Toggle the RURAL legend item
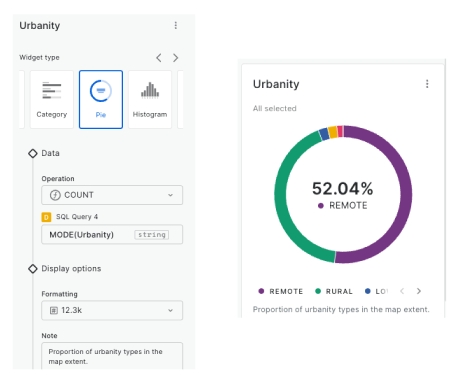 [x=334, y=291]
